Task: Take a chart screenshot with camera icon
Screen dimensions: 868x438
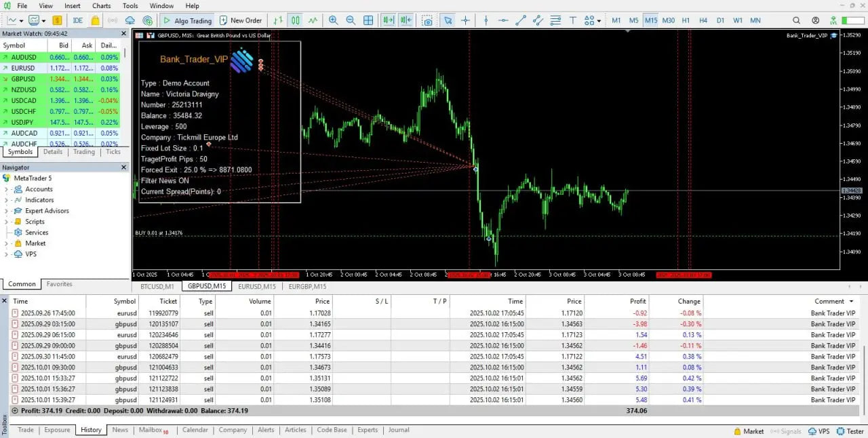Action: (x=427, y=20)
